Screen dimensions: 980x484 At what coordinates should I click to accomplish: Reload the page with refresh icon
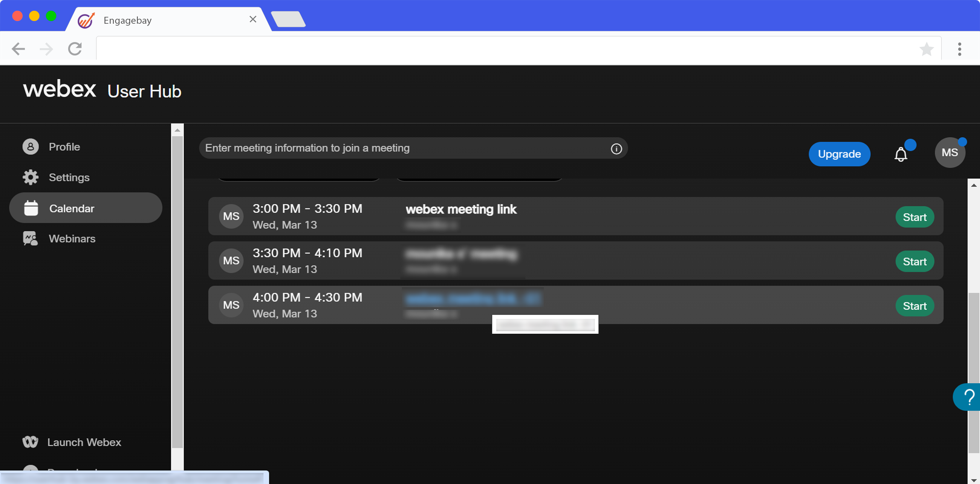(x=75, y=49)
